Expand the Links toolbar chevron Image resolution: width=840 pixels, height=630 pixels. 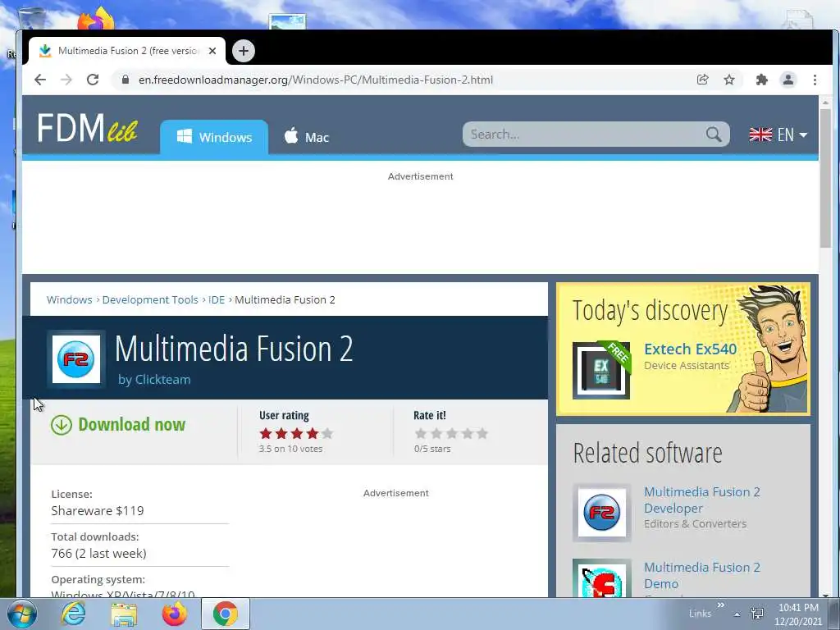click(720, 605)
